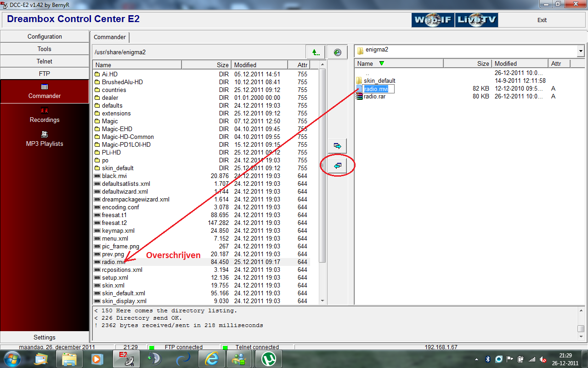588x368 pixels.
Task: Click the remote file list scrollbar down arrow
Action: [322, 300]
